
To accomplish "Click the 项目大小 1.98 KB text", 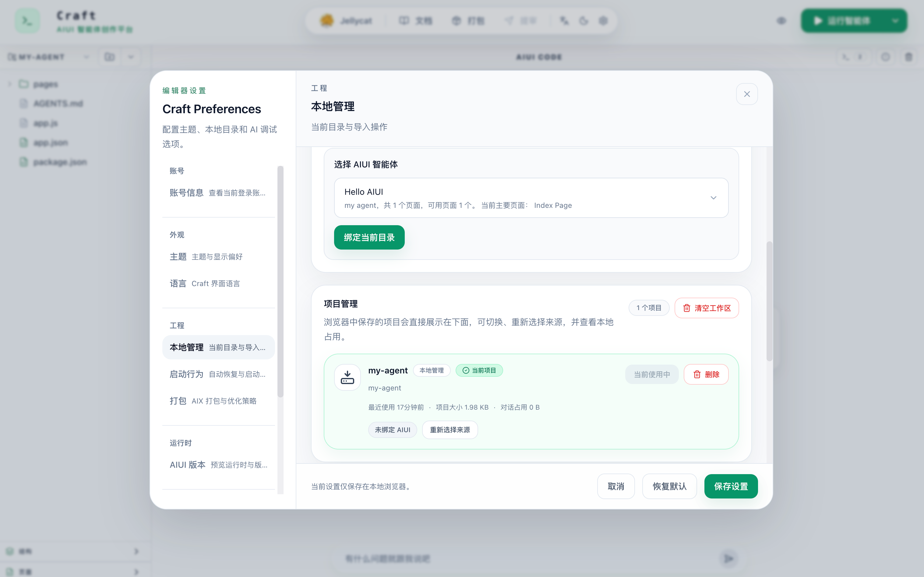I will [x=462, y=407].
